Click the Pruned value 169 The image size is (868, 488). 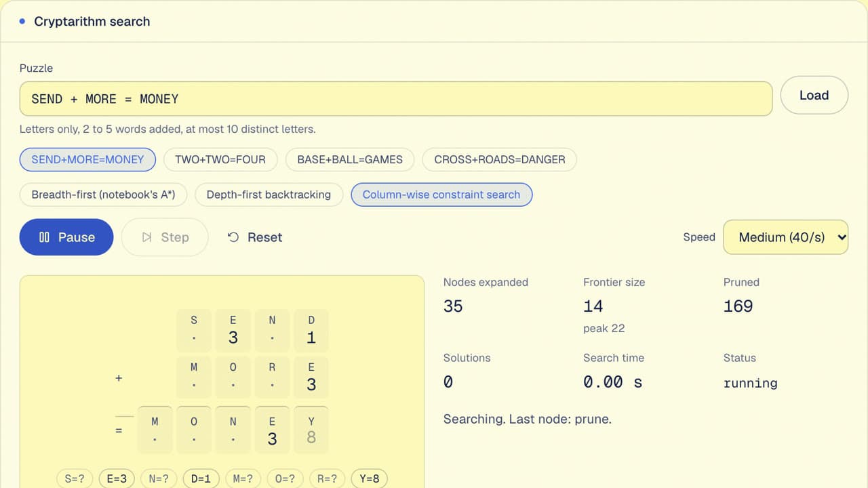point(738,306)
